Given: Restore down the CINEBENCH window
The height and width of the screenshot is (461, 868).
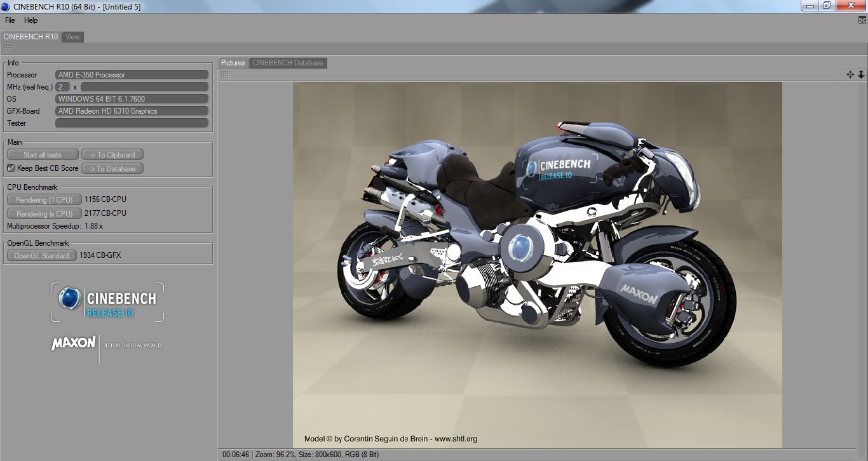Looking at the screenshot, I should coord(827,6).
